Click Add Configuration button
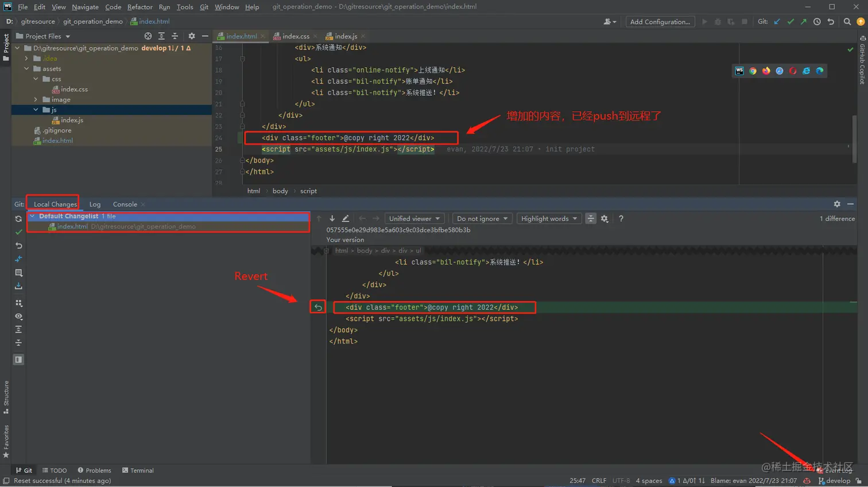This screenshot has height=487, width=868. pos(660,22)
